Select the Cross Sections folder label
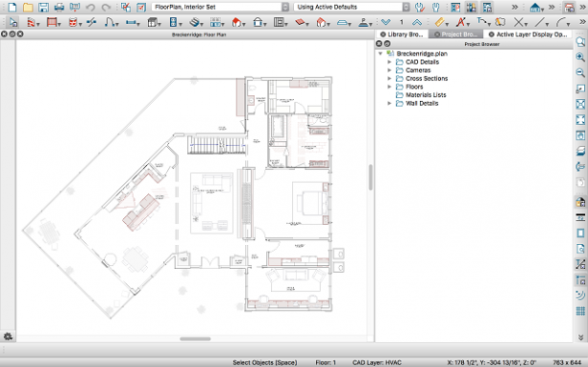The image size is (588, 367). [427, 79]
